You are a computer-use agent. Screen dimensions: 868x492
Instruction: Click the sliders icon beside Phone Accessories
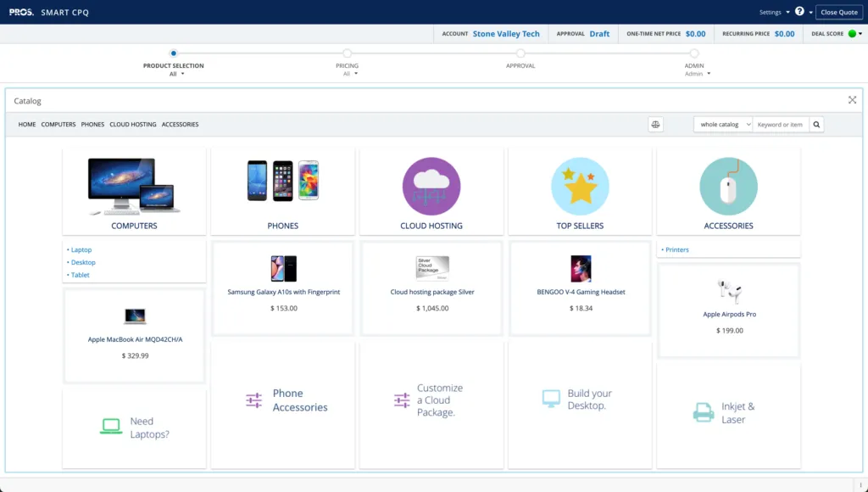[253, 400]
